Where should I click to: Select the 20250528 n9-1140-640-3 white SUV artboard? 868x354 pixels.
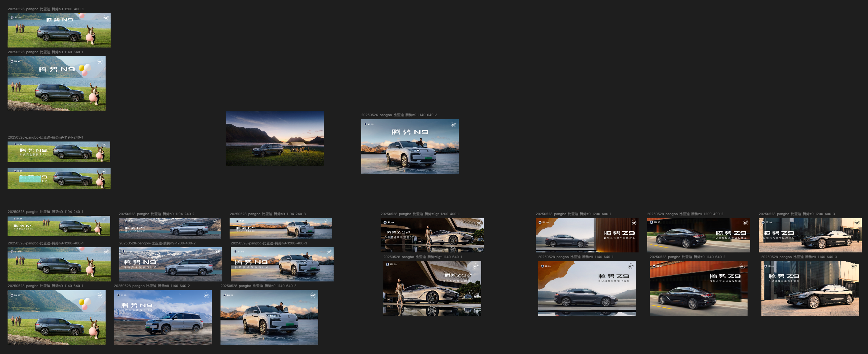269,317
